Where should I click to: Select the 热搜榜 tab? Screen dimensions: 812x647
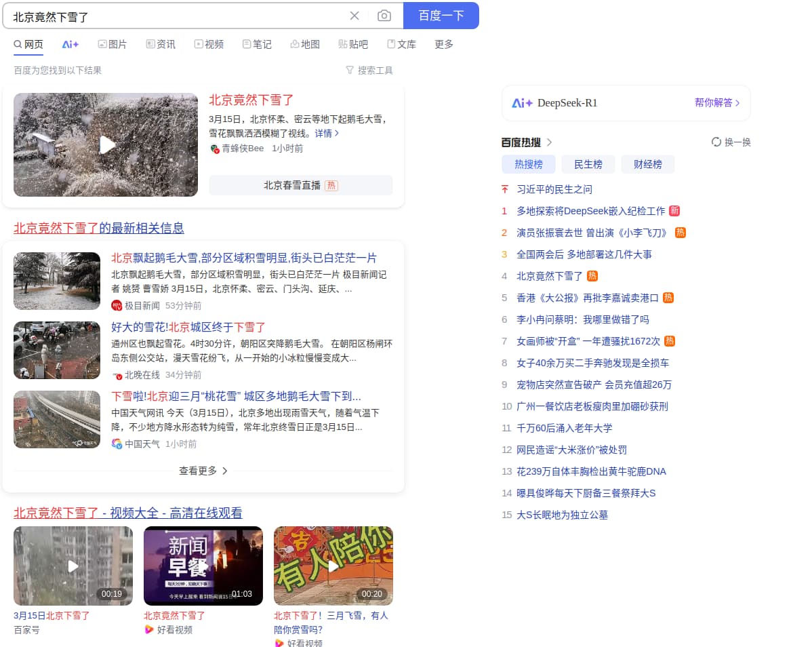click(528, 164)
